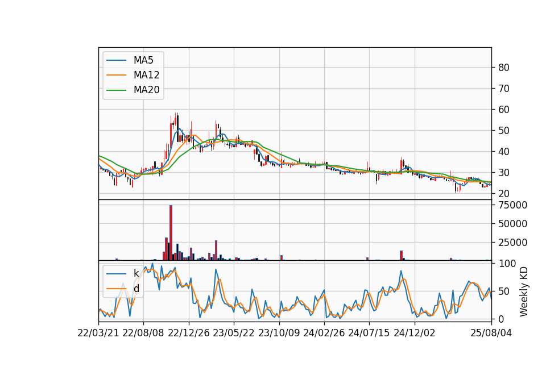This screenshot has height=392, width=546.
Task: Click the orange MA12 legend line sample
Action: point(116,75)
